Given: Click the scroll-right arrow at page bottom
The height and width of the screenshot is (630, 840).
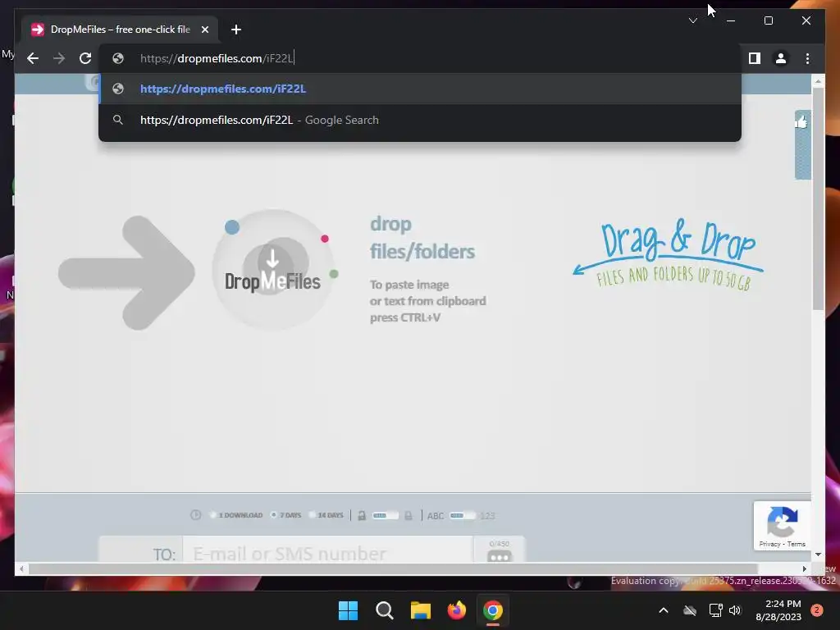Looking at the screenshot, I should tap(805, 569).
